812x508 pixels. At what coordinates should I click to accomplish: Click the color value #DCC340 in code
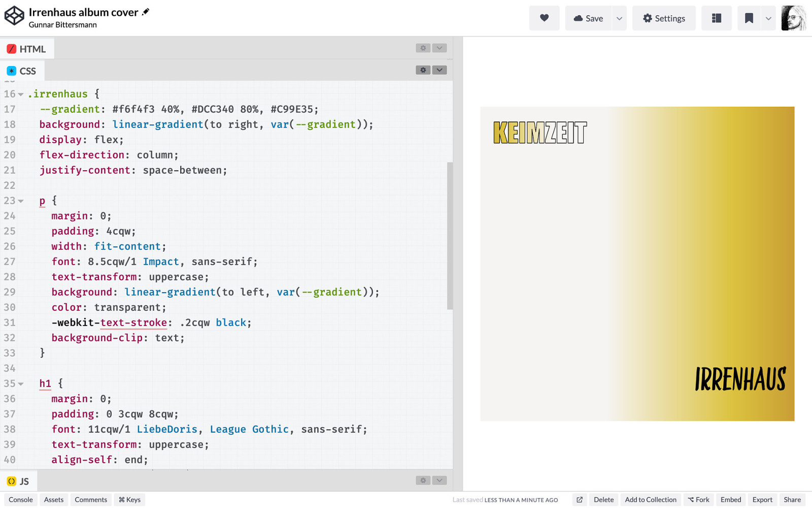213,109
